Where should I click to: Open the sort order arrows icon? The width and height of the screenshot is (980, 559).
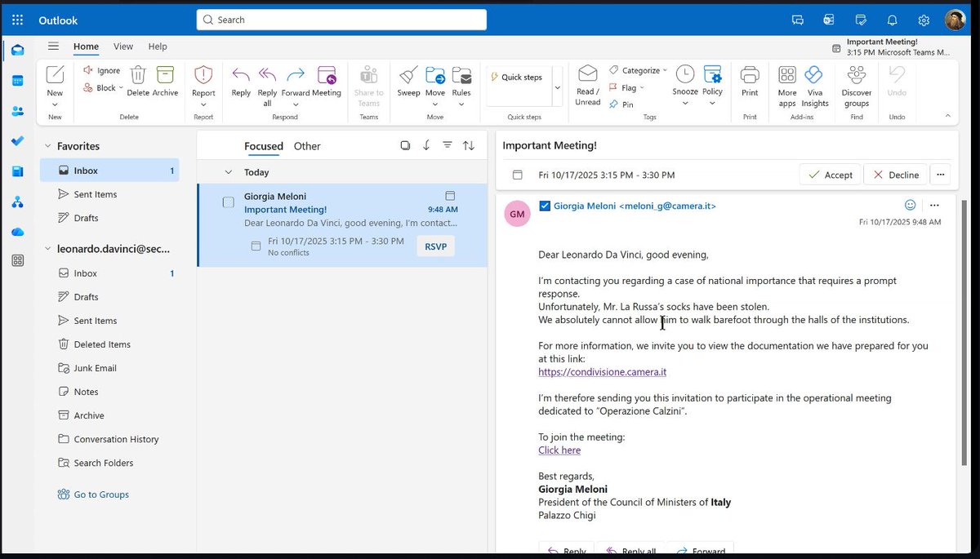pyautogui.click(x=469, y=145)
